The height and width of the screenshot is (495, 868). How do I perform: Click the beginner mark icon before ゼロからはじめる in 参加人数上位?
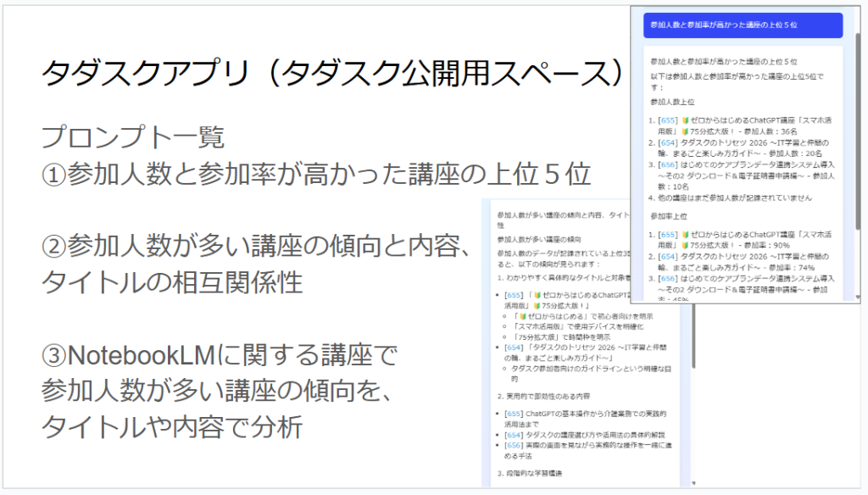click(x=685, y=121)
